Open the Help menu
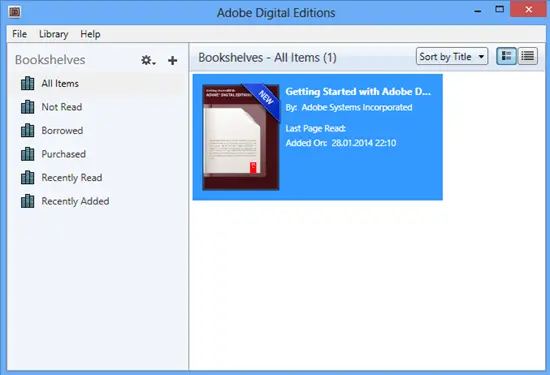This screenshot has height=375, width=550. (x=90, y=34)
